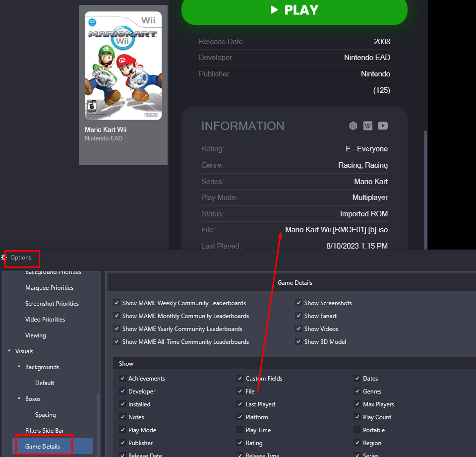The image size is (476, 457).
Task: Select Video Priorities in options tree
Action: (45, 320)
